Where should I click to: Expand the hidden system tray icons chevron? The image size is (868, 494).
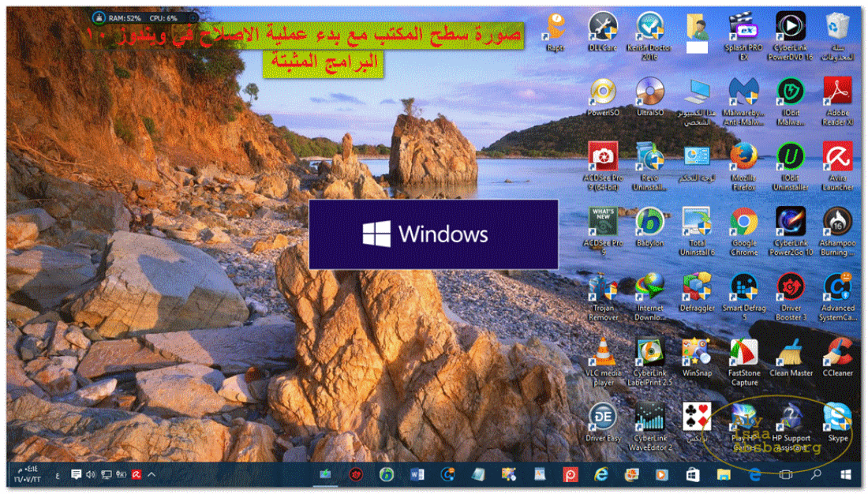[x=152, y=474]
